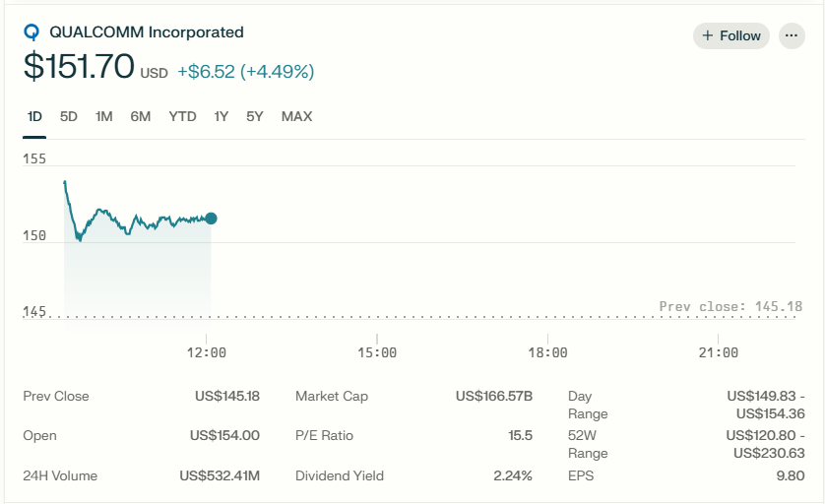Click the Prev close: 145.18 chart label
Viewport: 825px width, 504px height.
pyautogui.click(x=730, y=306)
